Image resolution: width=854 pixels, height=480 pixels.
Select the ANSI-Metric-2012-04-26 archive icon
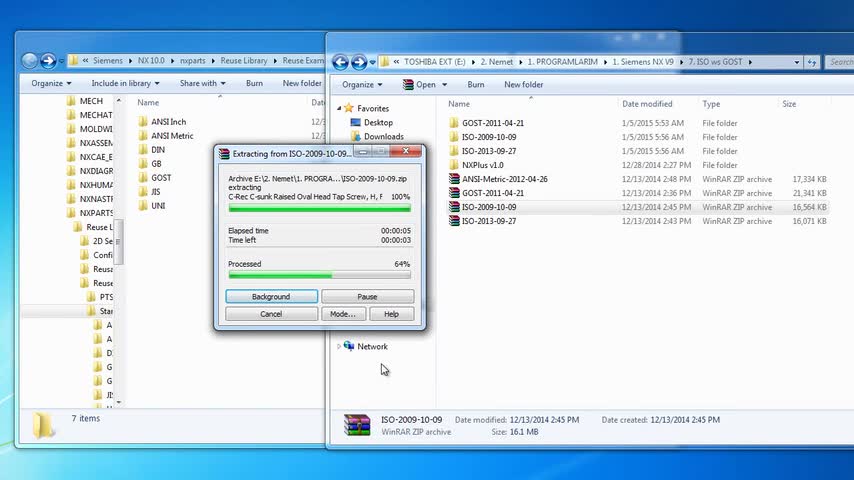point(454,179)
